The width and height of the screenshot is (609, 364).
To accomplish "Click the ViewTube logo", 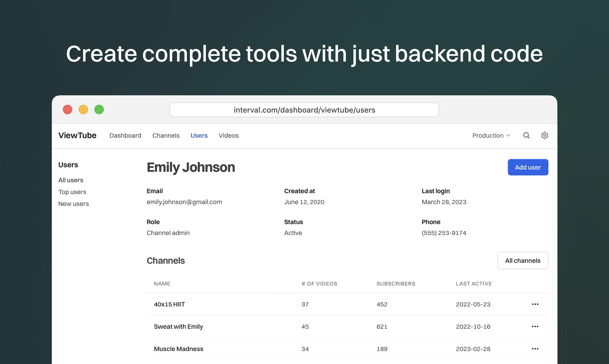I will tap(77, 135).
